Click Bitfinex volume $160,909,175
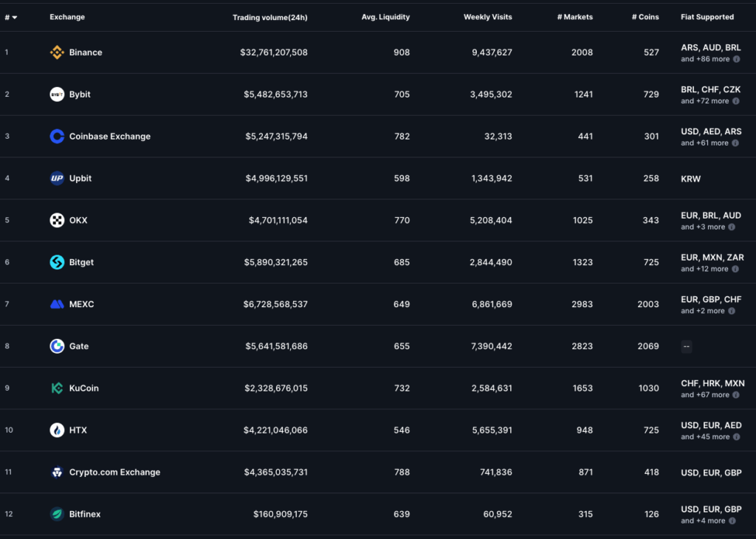Image resolution: width=756 pixels, height=539 pixels. (x=280, y=513)
